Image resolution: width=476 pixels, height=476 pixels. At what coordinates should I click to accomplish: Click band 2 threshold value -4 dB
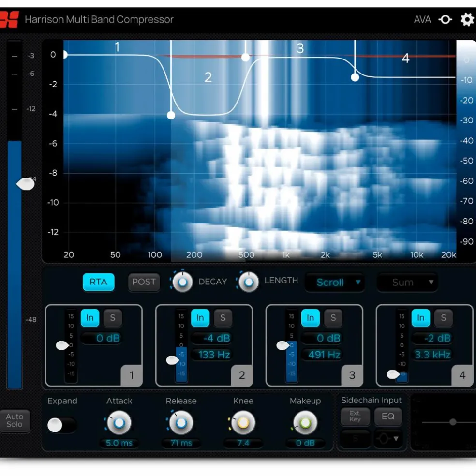[x=211, y=338]
